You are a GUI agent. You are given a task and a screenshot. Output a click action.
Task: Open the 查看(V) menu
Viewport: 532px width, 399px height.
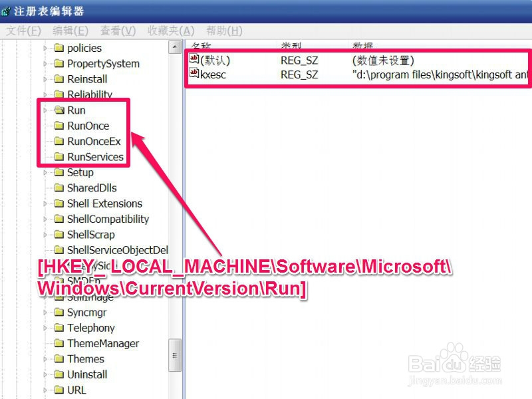(118, 31)
